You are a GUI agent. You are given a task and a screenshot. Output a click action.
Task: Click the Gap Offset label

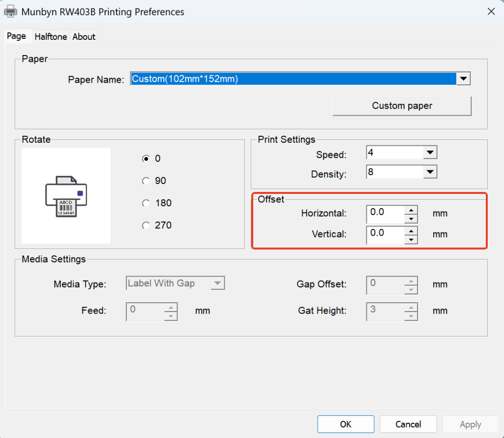click(322, 284)
